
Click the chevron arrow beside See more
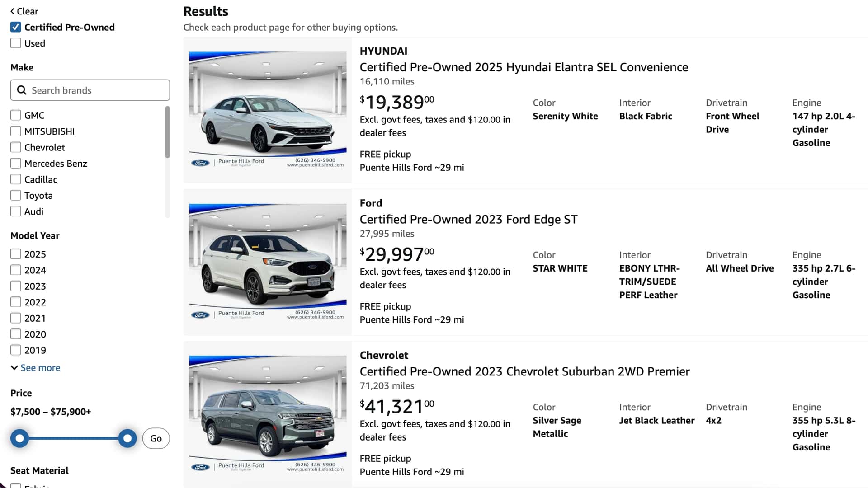tap(14, 368)
